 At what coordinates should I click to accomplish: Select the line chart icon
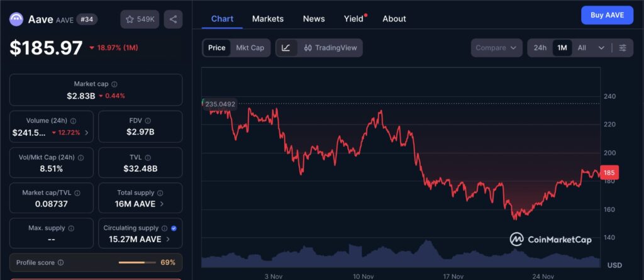click(286, 48)
